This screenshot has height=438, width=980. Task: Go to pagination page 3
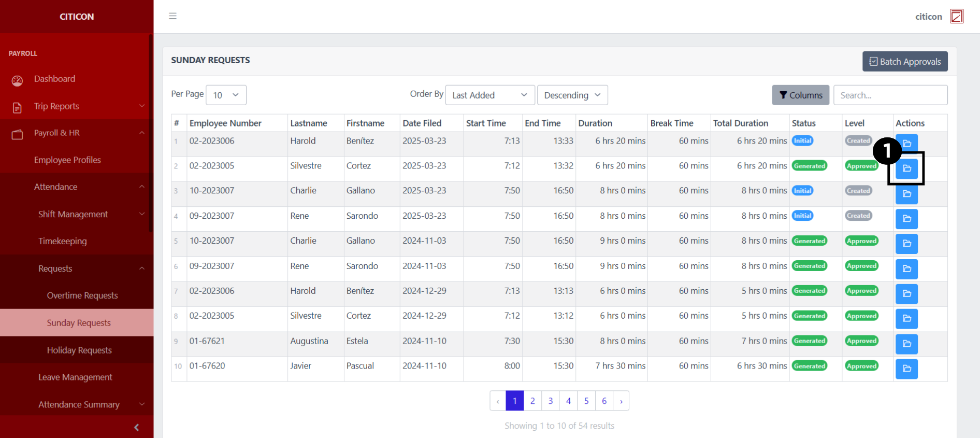(550, 401)
